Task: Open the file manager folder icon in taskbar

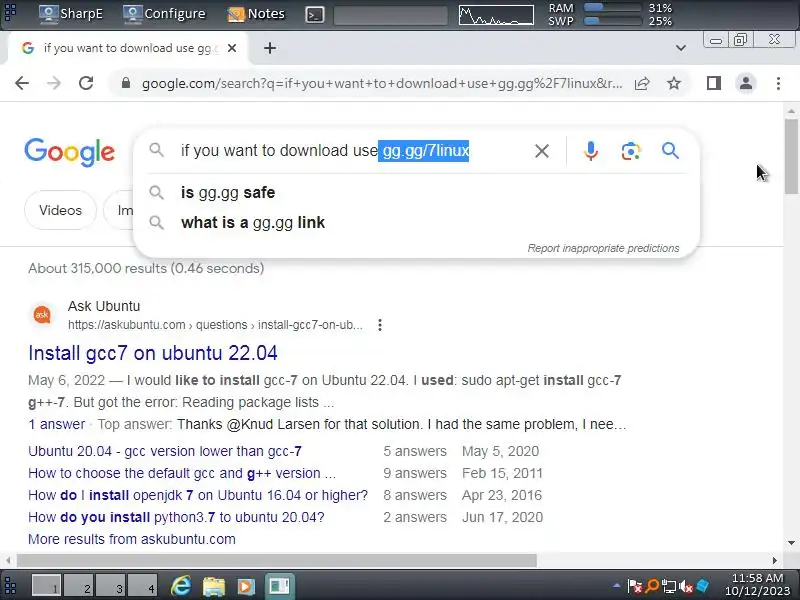Action: point(214,586)
